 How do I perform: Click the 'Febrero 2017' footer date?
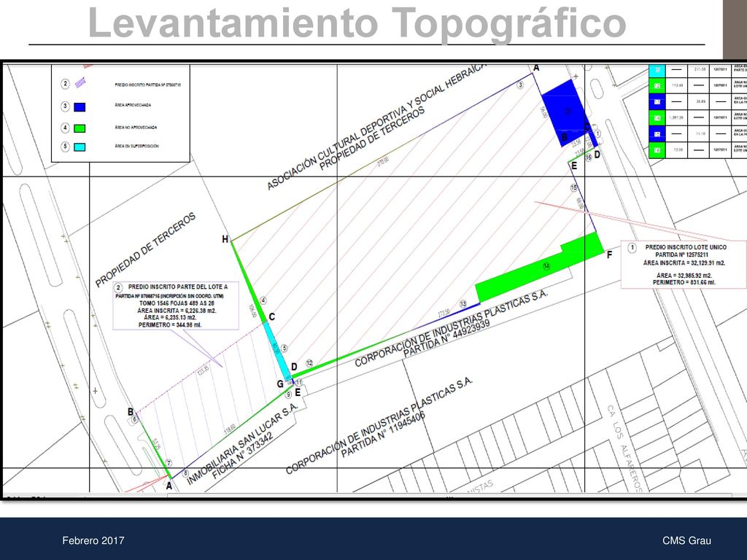point(93,540)
